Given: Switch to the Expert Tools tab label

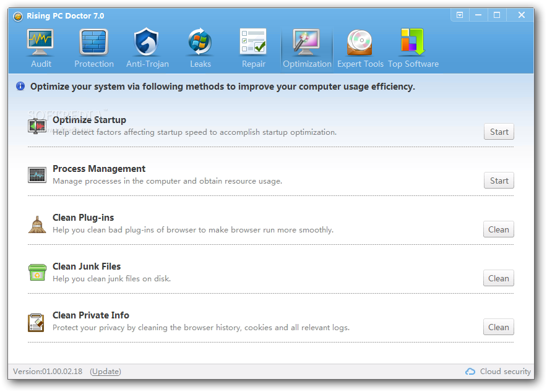Looking at the screenshot, I should tap(360, 64).
